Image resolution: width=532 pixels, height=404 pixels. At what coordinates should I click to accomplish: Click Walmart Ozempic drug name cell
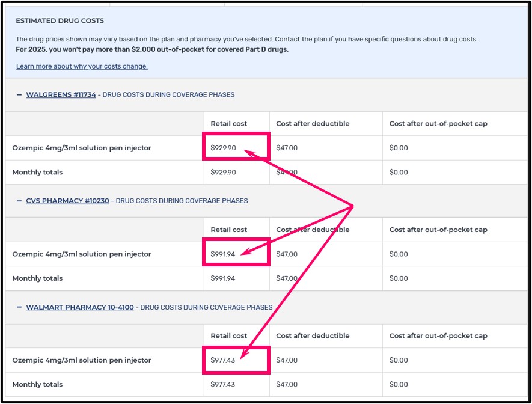tap(81, 360)
